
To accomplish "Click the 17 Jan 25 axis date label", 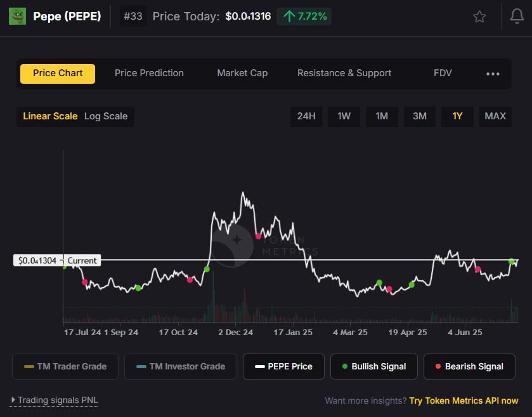I will (x=293, y=333).
